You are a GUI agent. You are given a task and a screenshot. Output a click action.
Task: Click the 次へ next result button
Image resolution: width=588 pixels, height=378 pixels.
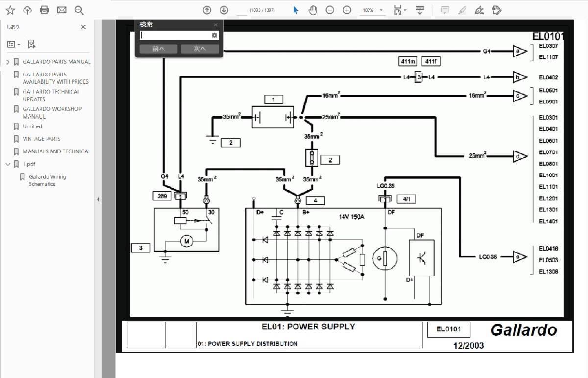click(200, 49)
